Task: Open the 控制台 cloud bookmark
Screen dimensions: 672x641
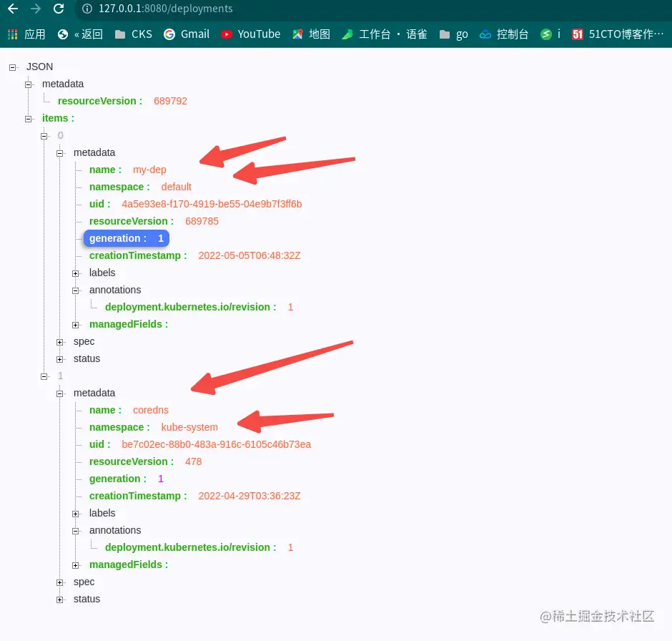Action: pyautogui.click(x=504, y=34)
